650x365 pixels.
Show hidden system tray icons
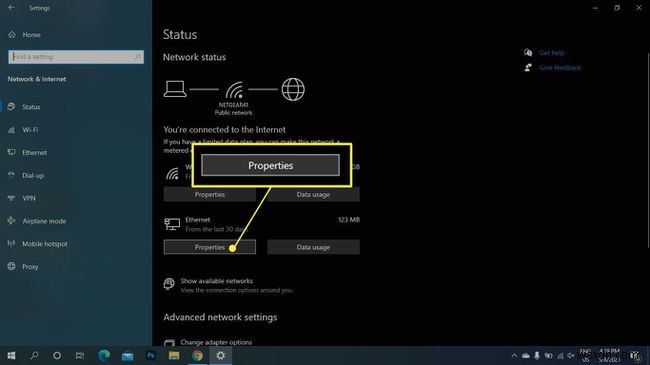(x=514, y=355)
